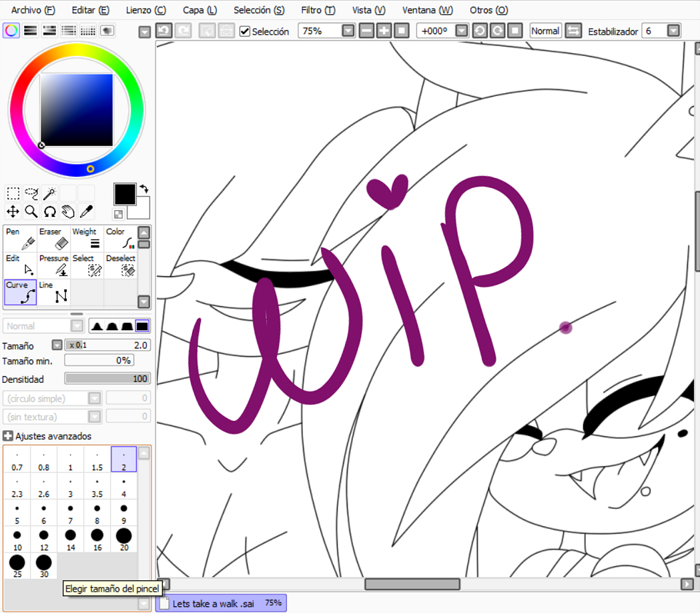
Task: Click the undo arrow button
Action: [164, 31]
